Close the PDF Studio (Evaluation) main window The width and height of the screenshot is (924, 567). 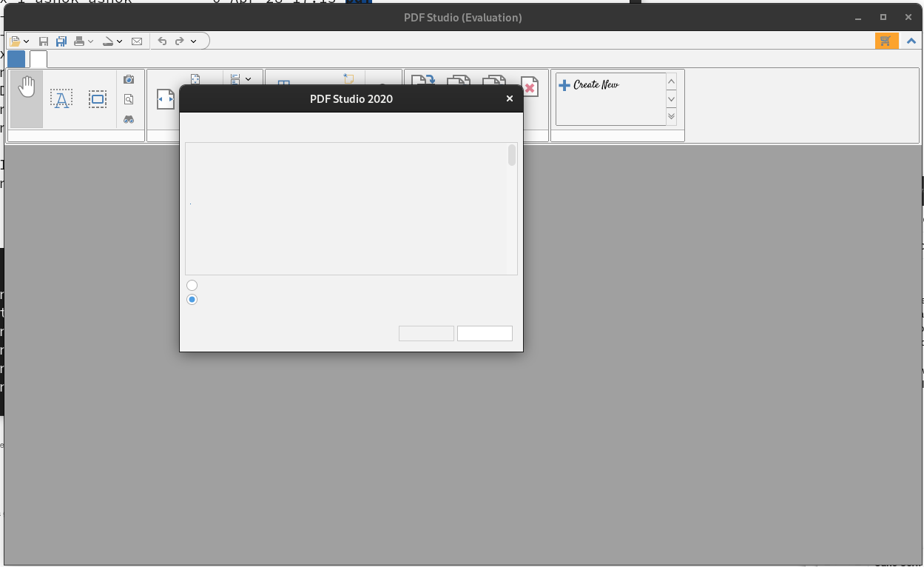pyautogui.click(x=908, y=17)
